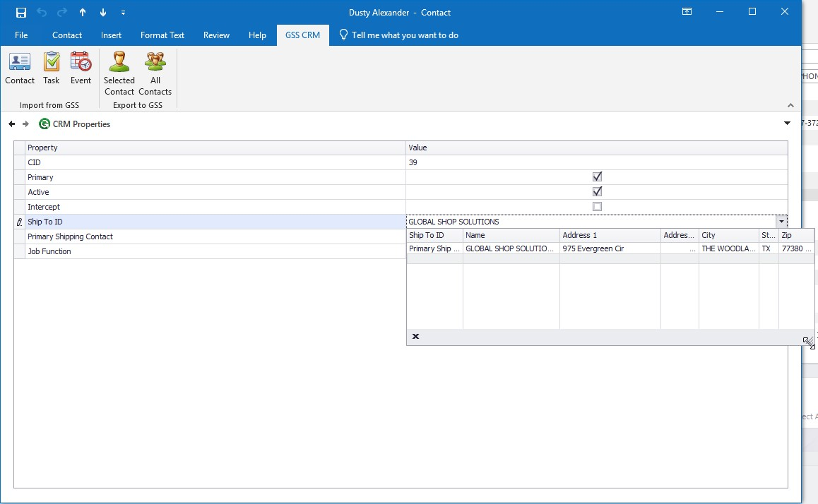Click Ribbon Display Options icon

pos(687,11)
